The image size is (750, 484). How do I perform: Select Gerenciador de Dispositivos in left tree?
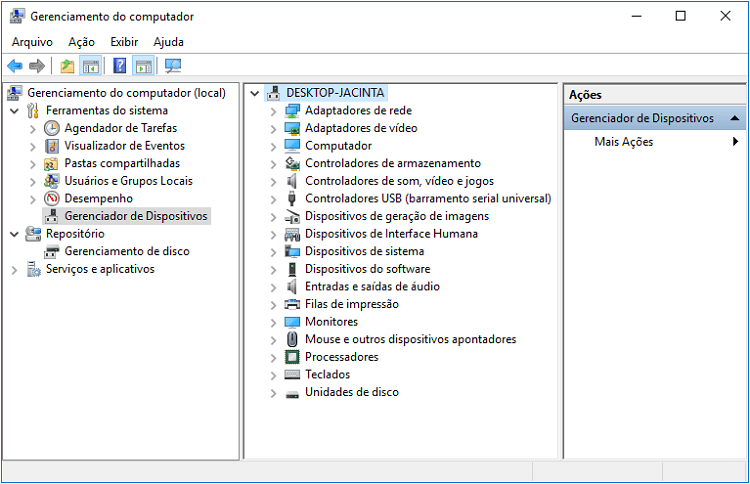coord(136,216)
